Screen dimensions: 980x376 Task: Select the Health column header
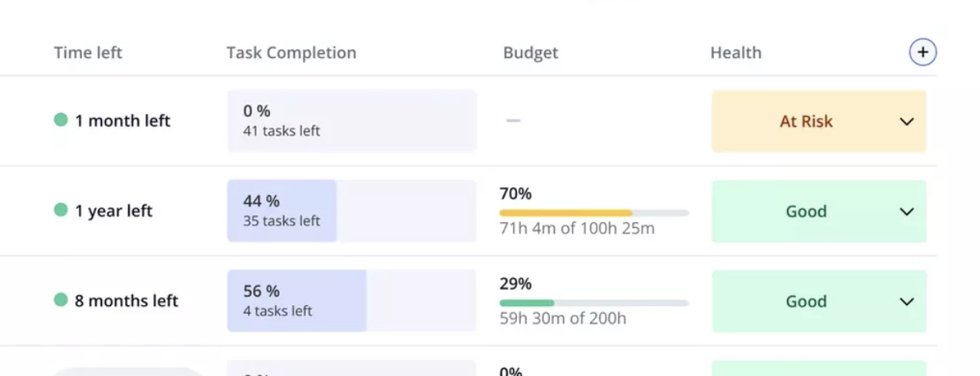click(x=735, y=53)
